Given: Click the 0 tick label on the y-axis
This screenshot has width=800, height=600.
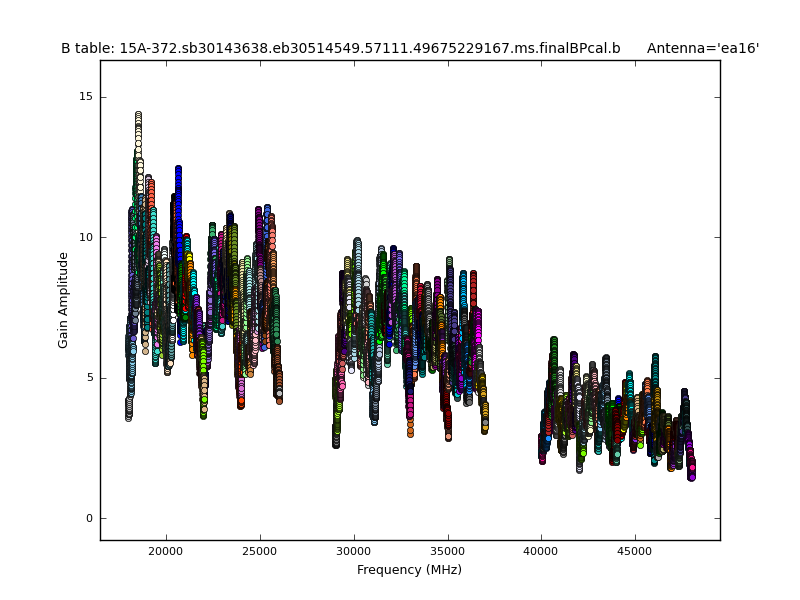Looking at the screenshot, I should pyautogui.click(x=89, y=518).
